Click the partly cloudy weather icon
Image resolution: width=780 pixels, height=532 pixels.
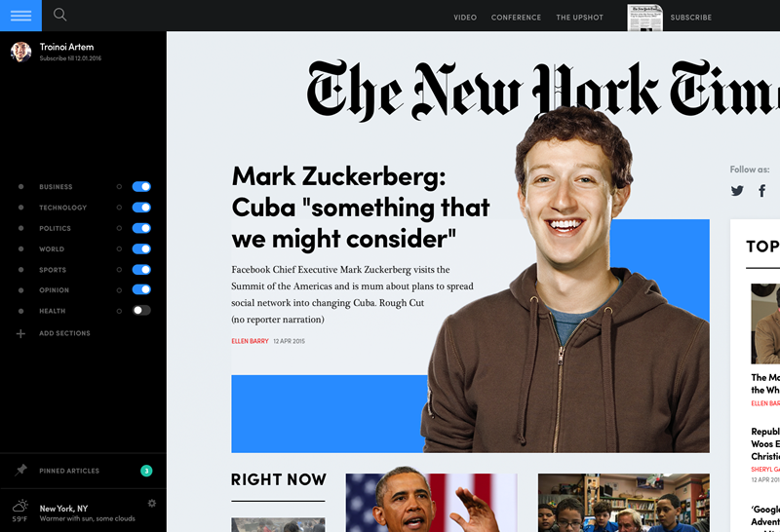[x=20, y=507]
